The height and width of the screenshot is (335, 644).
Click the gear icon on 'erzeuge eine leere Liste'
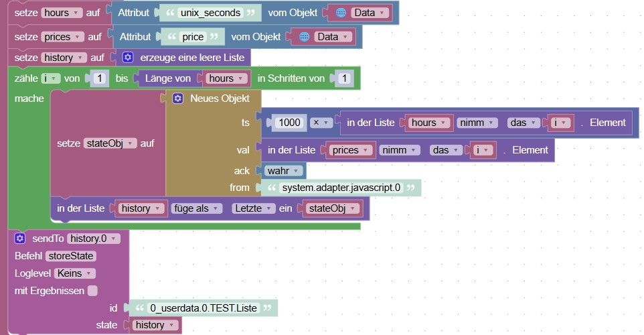coord(128,58)
